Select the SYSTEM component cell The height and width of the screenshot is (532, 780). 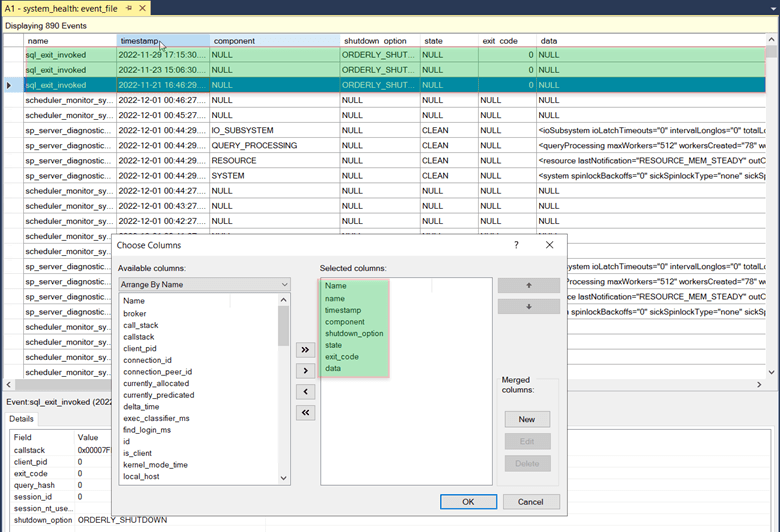pyautogui.click(x=275, y=176)
